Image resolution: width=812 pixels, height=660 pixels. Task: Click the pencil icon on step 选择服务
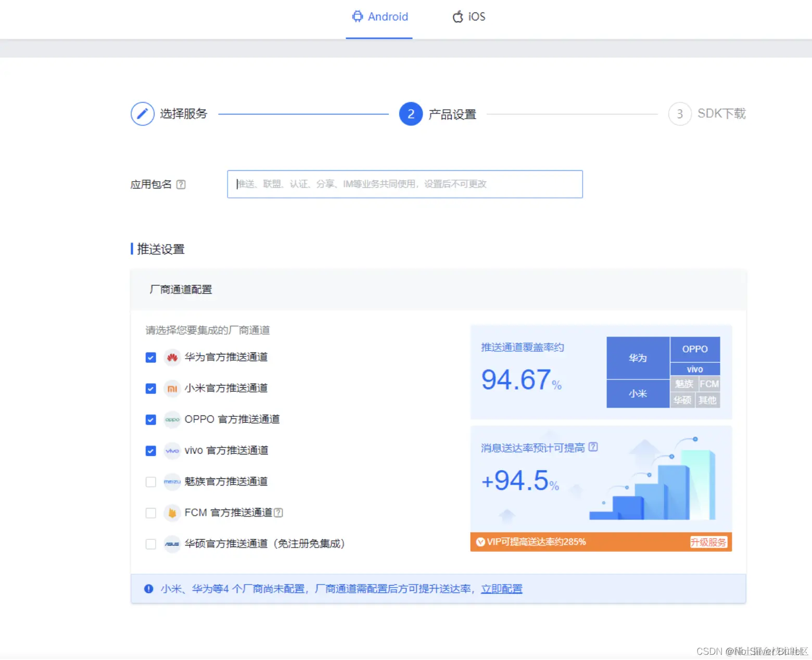tap(142, 113)
